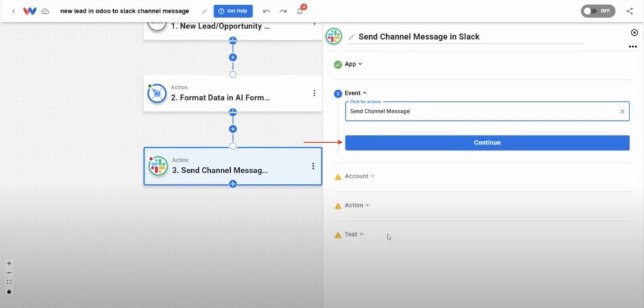Expand the App section
644x308 pixels.
coord(353,64)
